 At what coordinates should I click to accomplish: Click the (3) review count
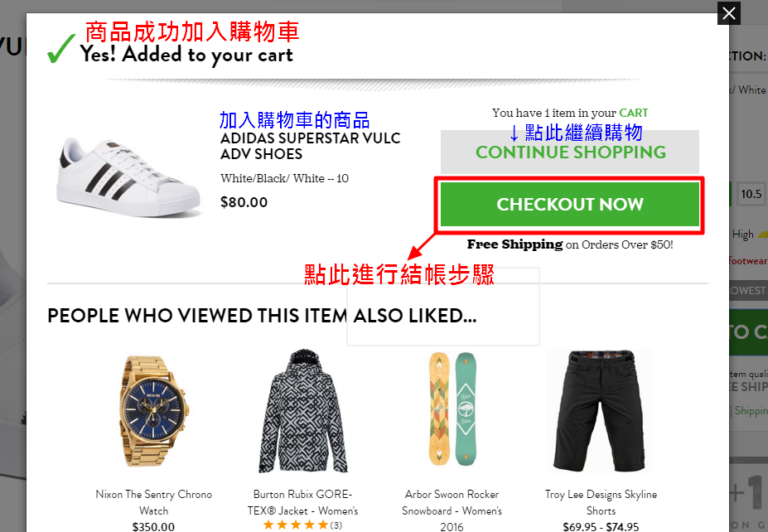click(x=336, y=525)
